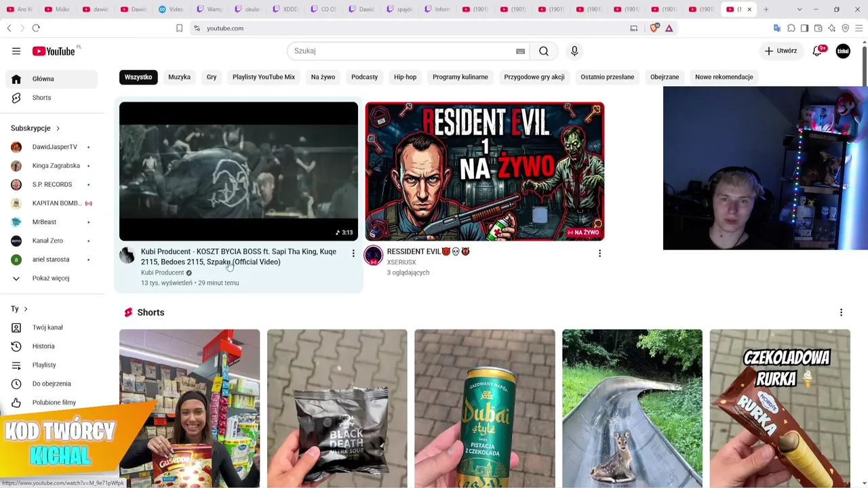Screen dimensions: 868x488
Task: Open Historia in sidebar
Action: click(52, 346)
